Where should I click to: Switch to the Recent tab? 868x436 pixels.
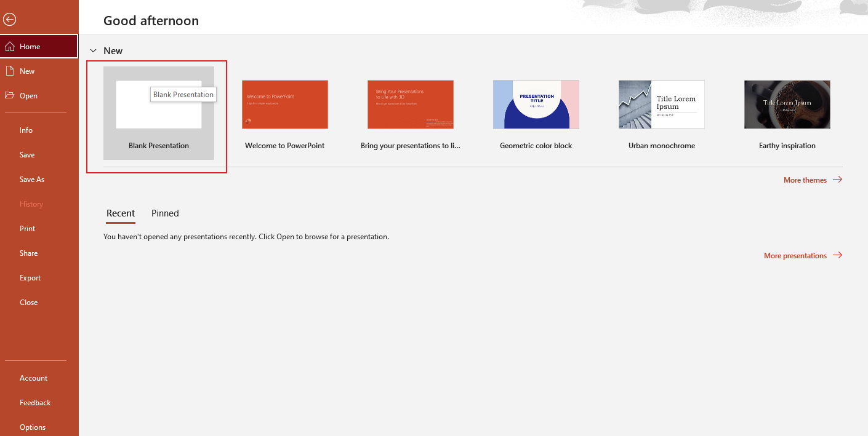pyautogui.click(x=121, y=213)
